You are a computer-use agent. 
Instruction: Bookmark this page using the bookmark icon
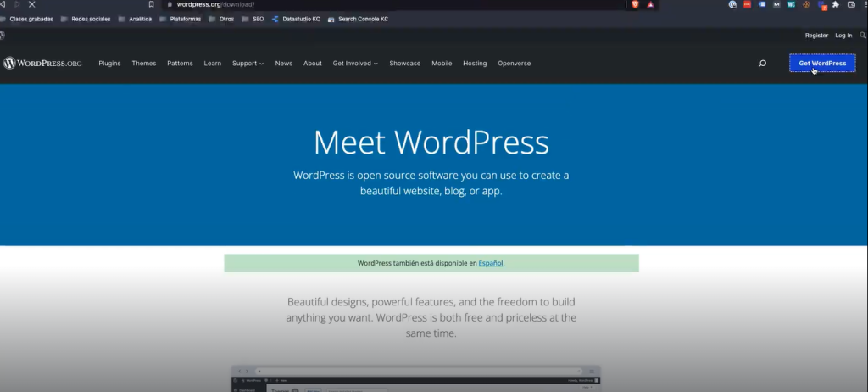[x=152, y=4]
